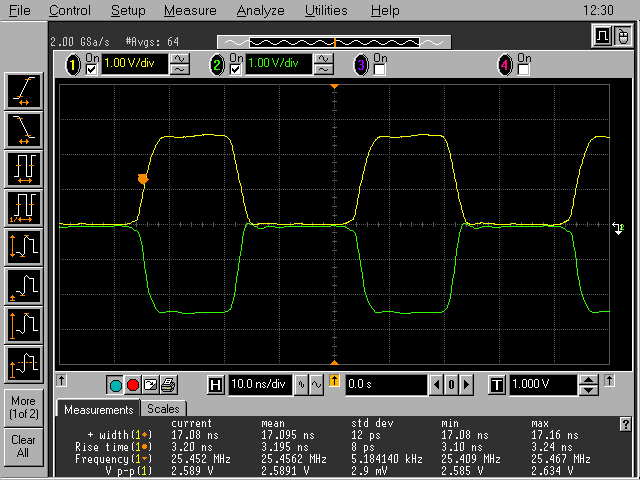Click the 1.000 V trigger level field

pos(543,384)
